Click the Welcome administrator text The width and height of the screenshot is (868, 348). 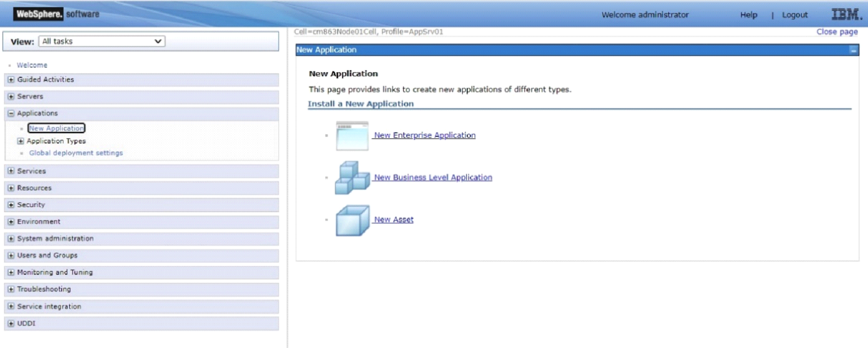coord(645,15)
